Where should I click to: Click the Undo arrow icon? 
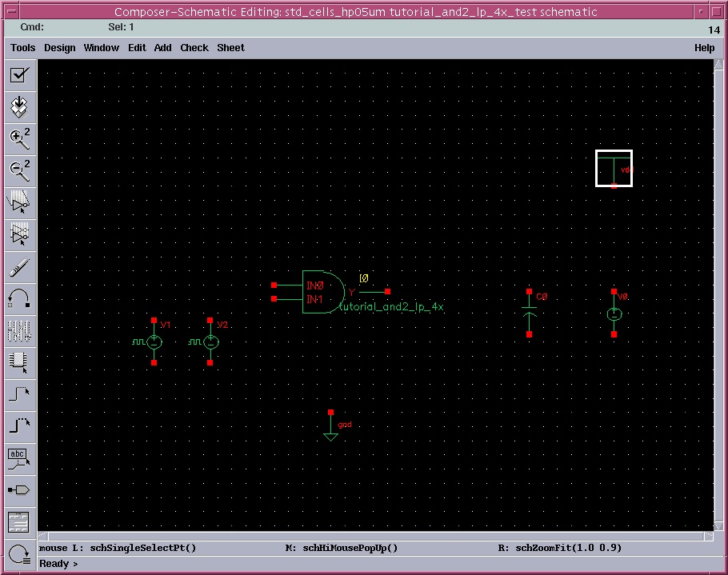point(19,298)
